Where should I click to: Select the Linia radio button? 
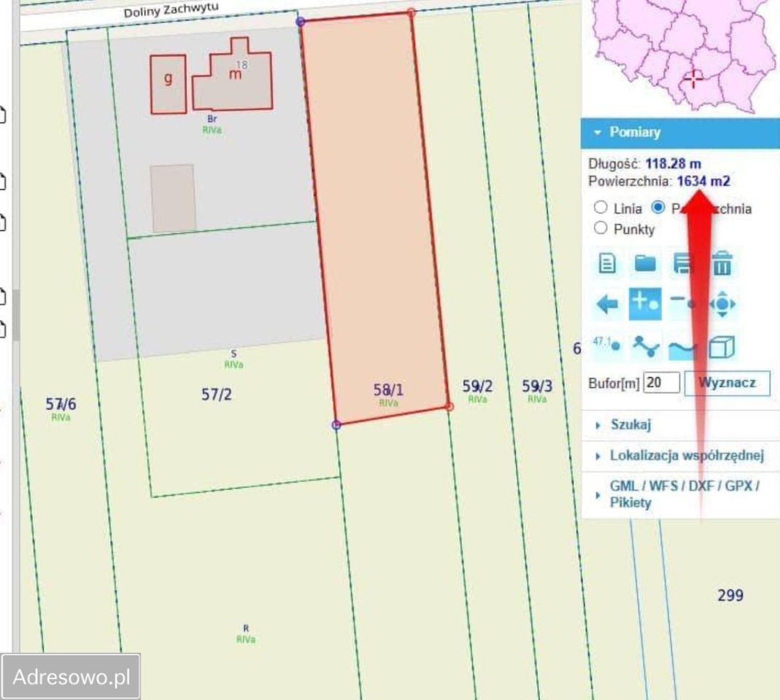click(x=600, y=208)
